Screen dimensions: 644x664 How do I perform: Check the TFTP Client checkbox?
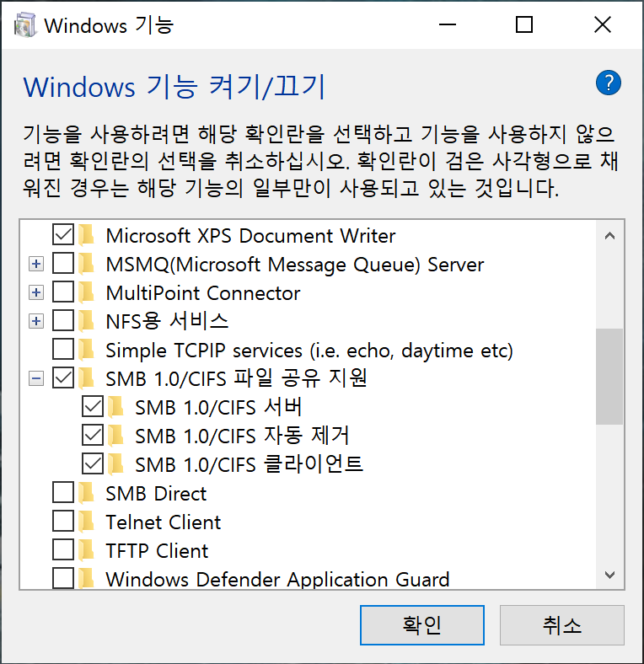[x=63, y=549]
